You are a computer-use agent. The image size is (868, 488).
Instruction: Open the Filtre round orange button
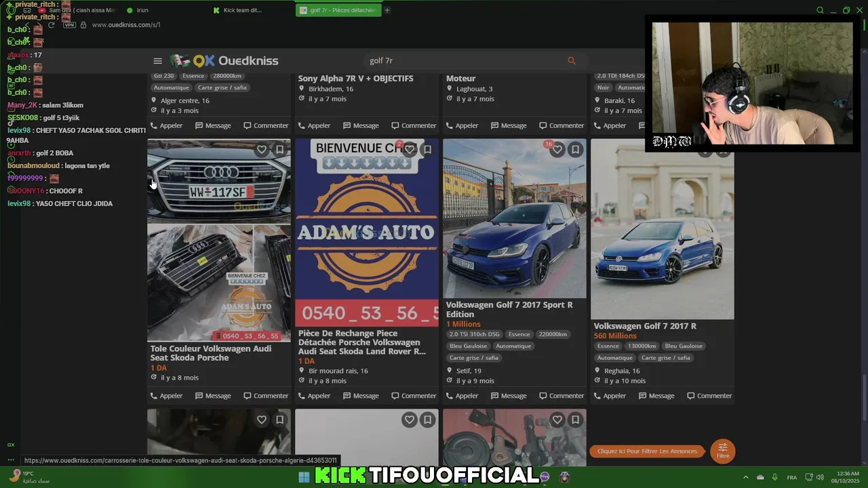click(x=723, y=451)
